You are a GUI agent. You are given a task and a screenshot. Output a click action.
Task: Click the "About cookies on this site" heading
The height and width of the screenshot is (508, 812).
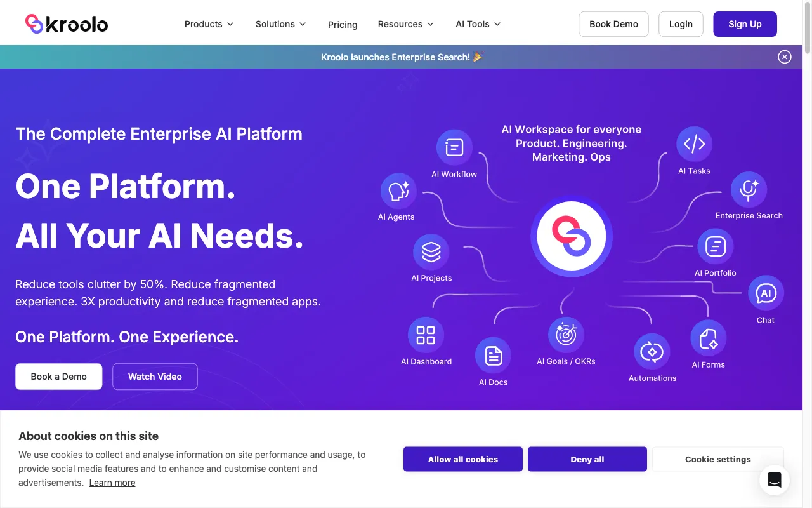[89, 436]
